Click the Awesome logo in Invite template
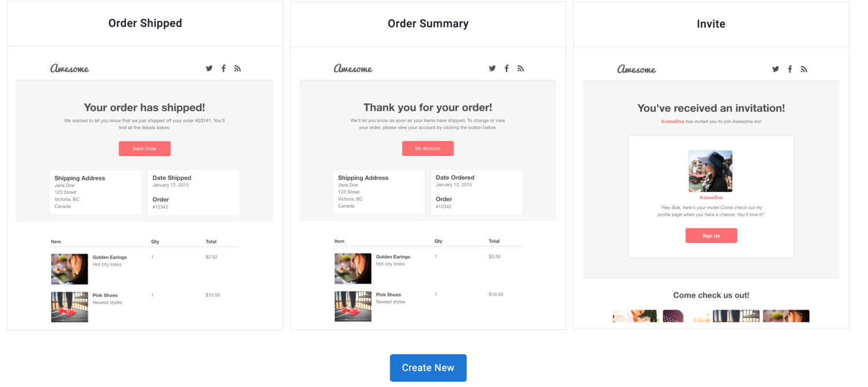This screenshot has width=868, height=387. pos(636,69)
